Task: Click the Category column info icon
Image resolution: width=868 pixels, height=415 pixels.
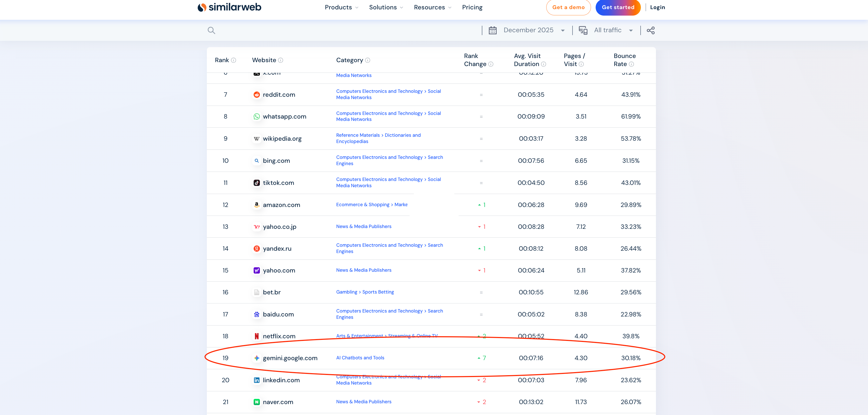Action: click(368, 60)
